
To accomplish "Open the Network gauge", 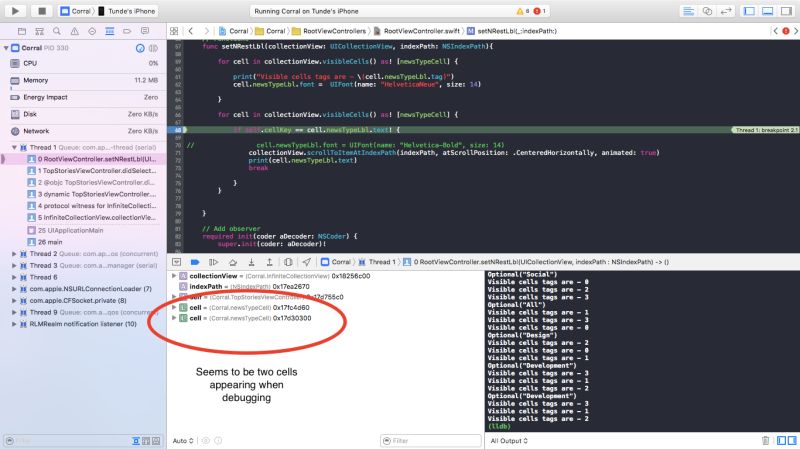I will (84, 131).
